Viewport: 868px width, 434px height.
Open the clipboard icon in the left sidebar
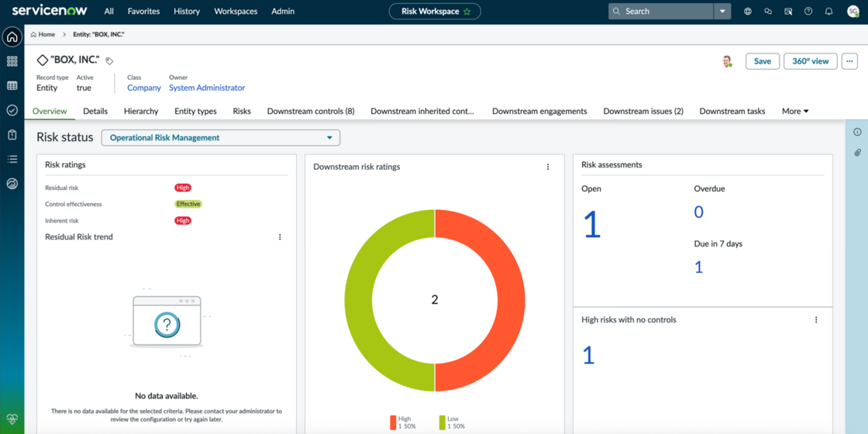12,135
